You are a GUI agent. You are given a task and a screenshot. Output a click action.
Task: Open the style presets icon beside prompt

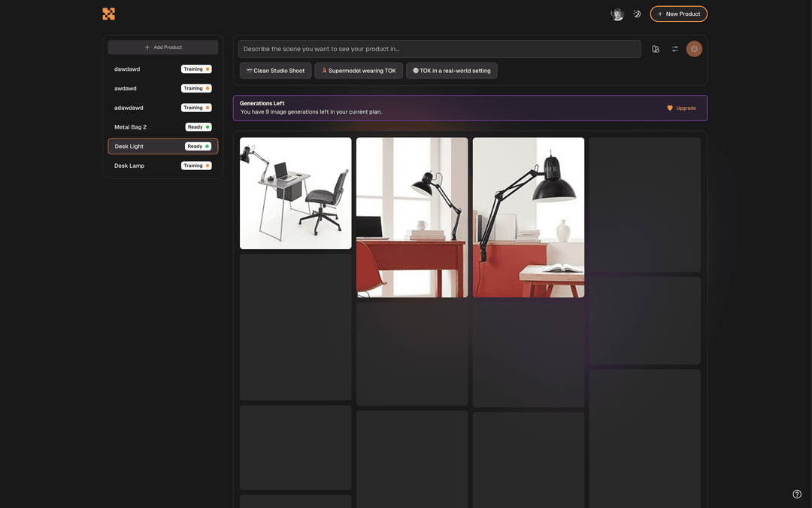tap(656, 49)
